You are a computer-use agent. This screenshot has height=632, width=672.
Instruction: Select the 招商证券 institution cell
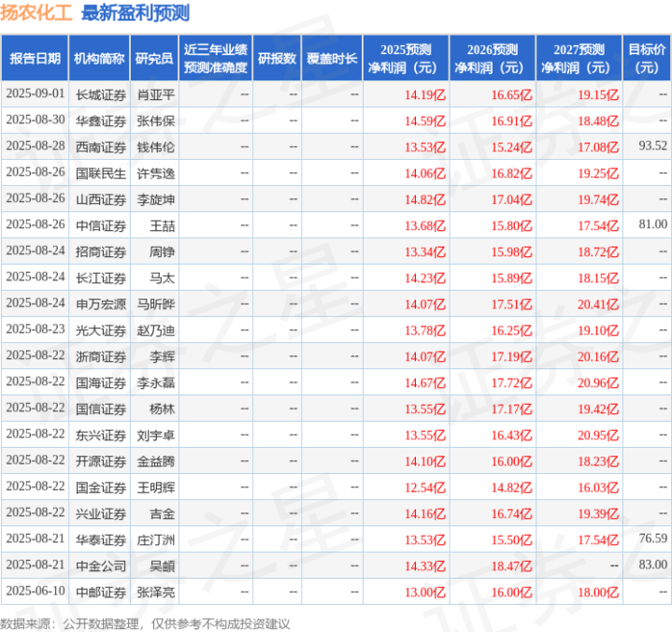click(101, 251)
